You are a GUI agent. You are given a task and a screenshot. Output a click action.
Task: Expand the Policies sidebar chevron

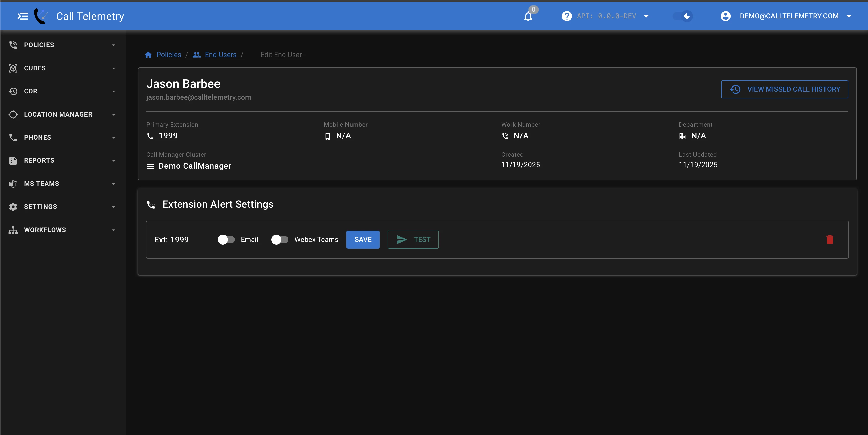[114, 45]
